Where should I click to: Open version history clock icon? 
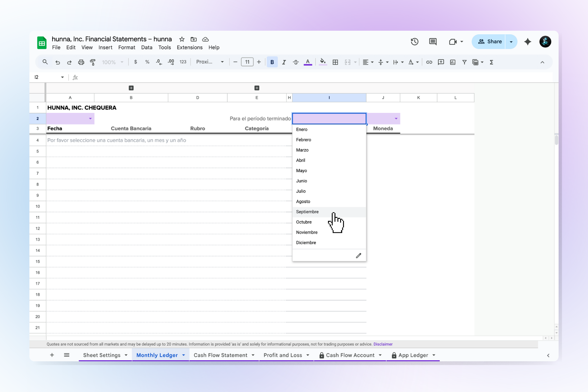[415, 42]
